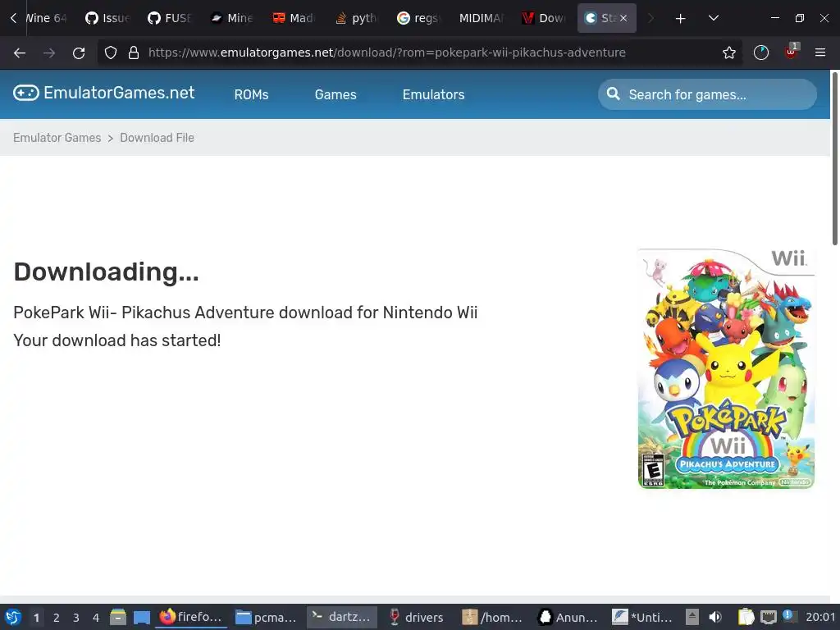840x630 pixels.
Task: Click the page vertical scrollbar
Action: (834, 158)
